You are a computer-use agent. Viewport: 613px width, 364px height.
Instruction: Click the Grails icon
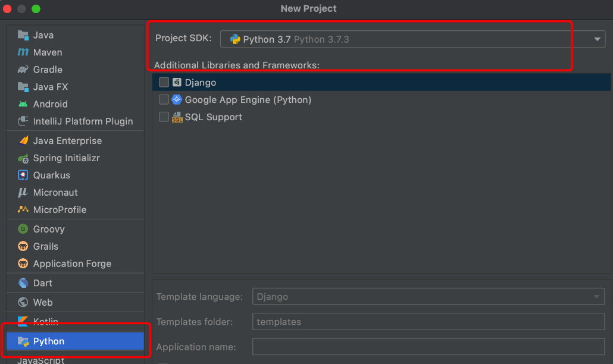pyautogui.click(x=23, y=246)
